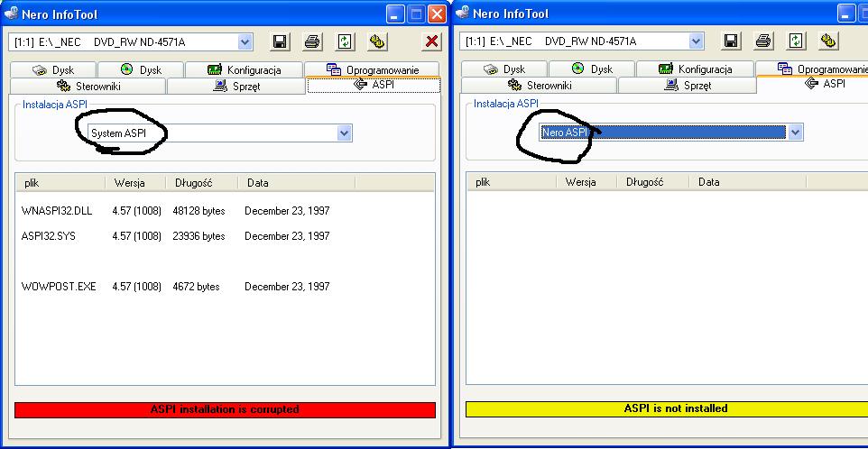
Task: Click red 'ASPI installation is corrupted' status bar
Action: (225, 409)
